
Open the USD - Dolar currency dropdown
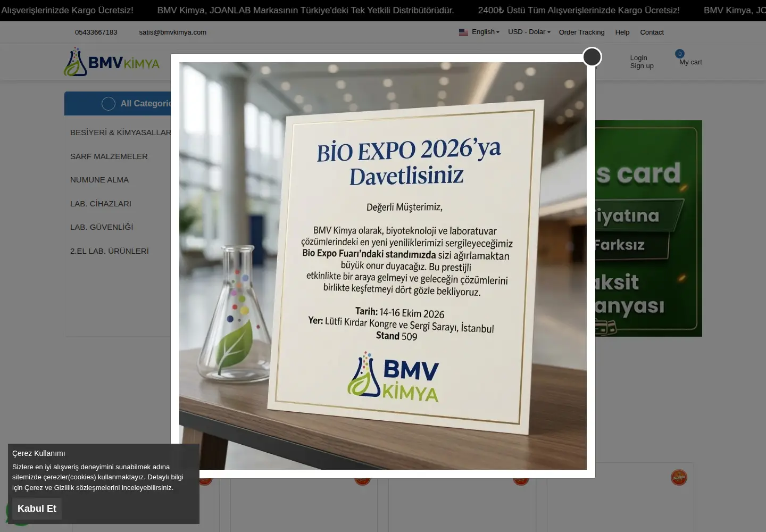click(529, 32)
